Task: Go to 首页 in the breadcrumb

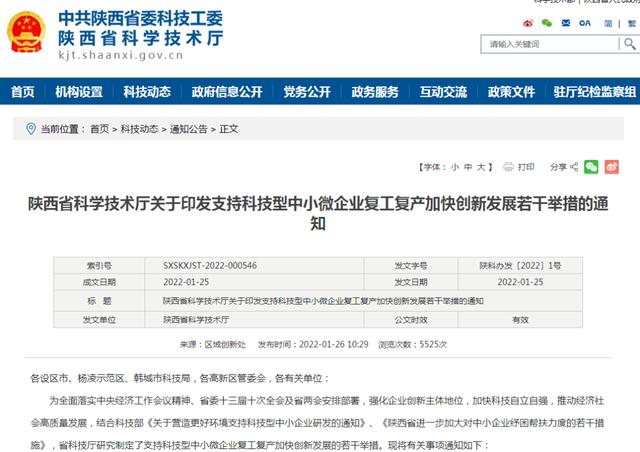Action: pyautogui.click(x=100, y=129)
